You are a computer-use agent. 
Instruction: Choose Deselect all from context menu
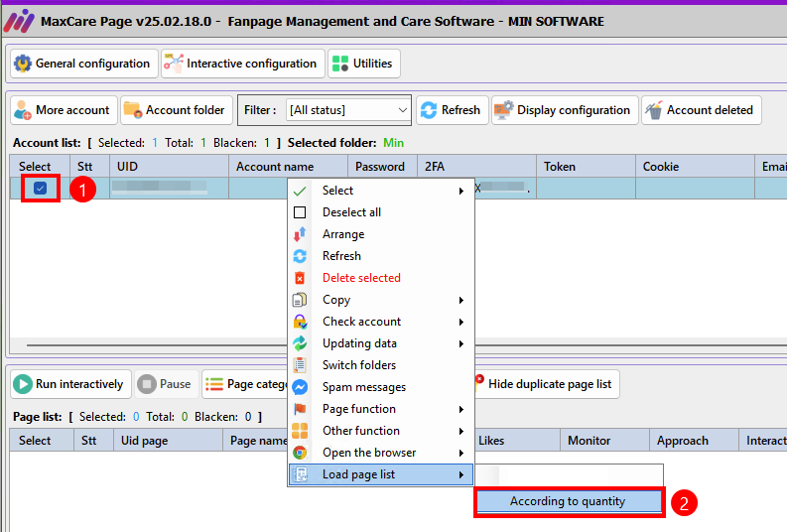point(381,212)
